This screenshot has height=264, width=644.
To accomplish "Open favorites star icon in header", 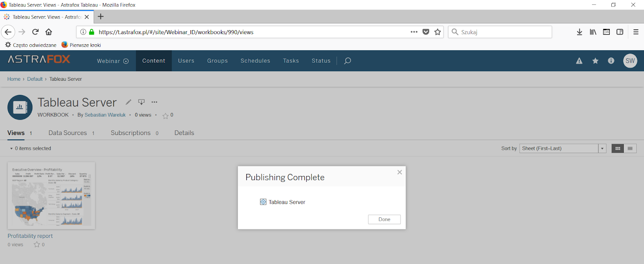I will (x=595, y=61).
